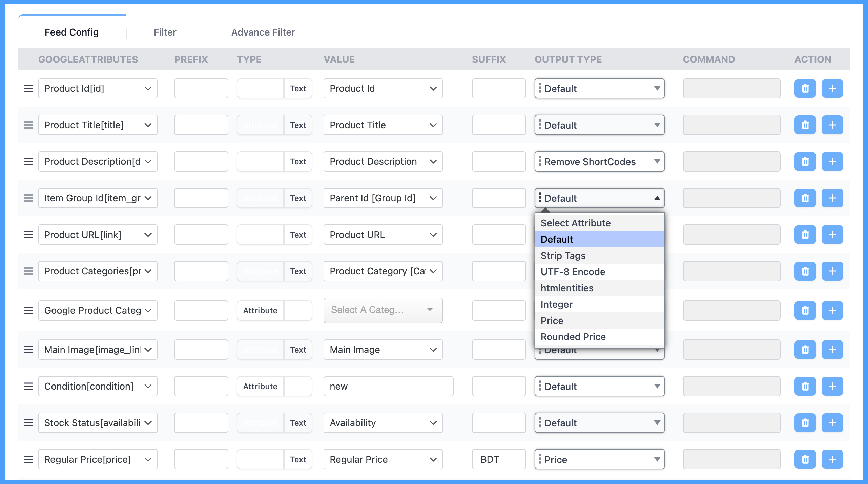This screenshot has height=484, width=868.
Task: Add a row after Product Id
Action: pyautogui.click(x=832, y=88)
